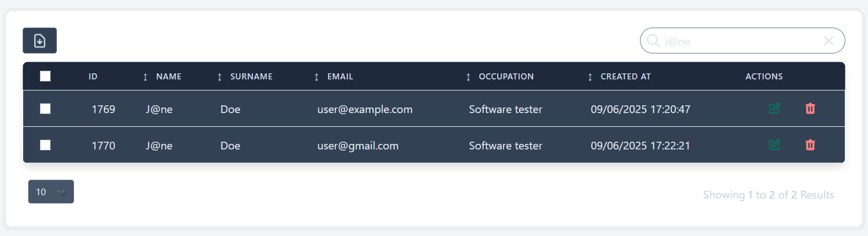The image size is (868, 236).
Task: Open the rows-per-page dropdown showing 10
Action: click(x=51, y=192)
